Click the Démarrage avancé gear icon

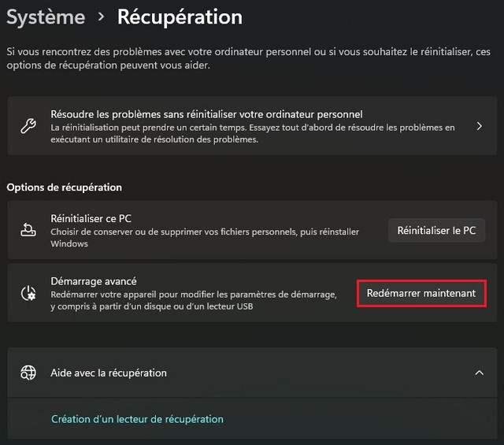pos(28,293)
